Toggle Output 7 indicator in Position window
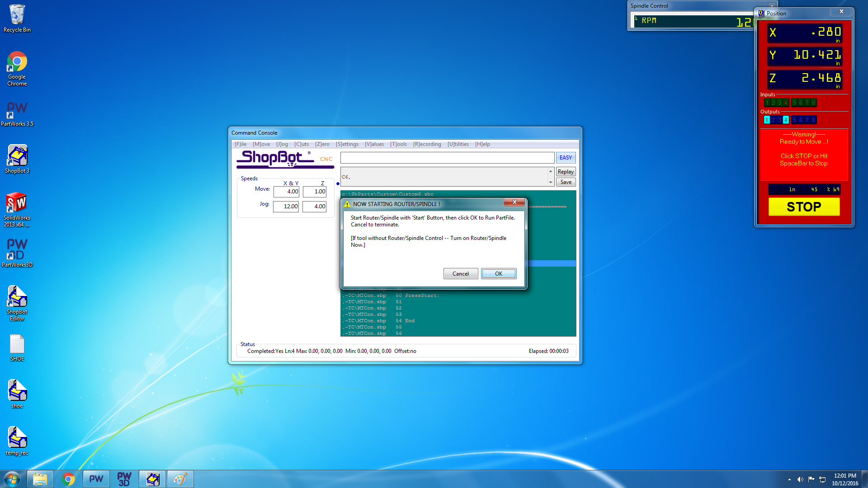 tap(807, 120)
